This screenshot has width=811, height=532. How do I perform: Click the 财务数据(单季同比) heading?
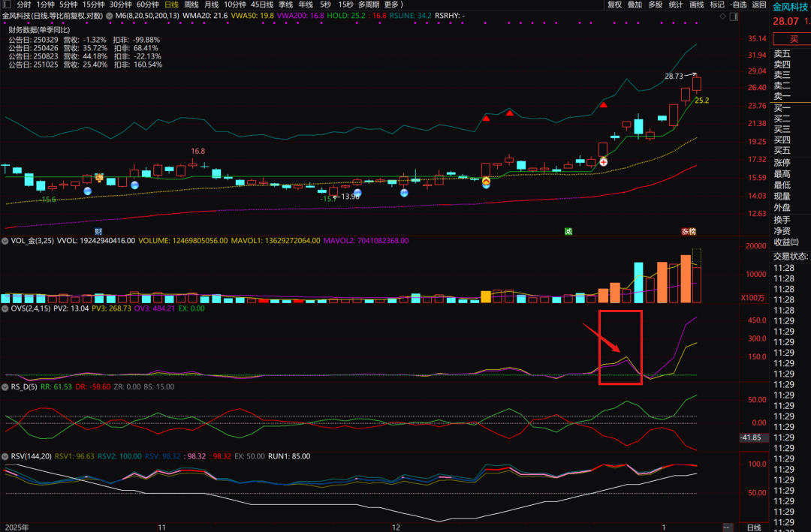pyautogui.click(x=39, y=30)
